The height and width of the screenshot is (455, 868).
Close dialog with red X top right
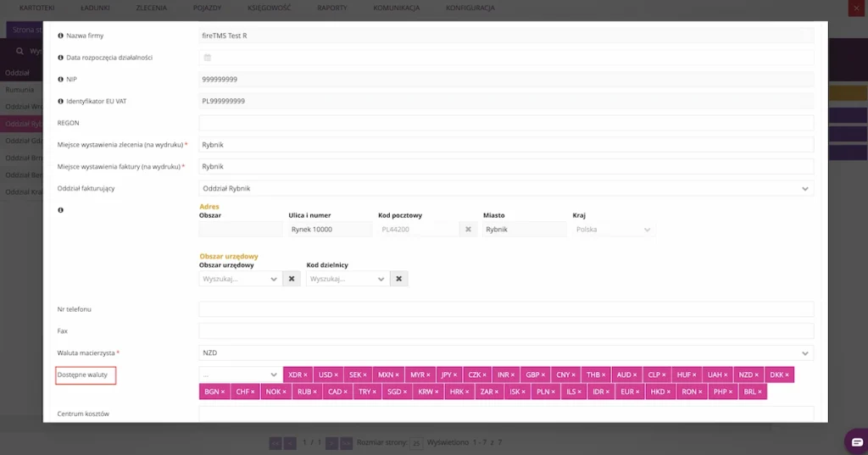click(x=856, y=8)
